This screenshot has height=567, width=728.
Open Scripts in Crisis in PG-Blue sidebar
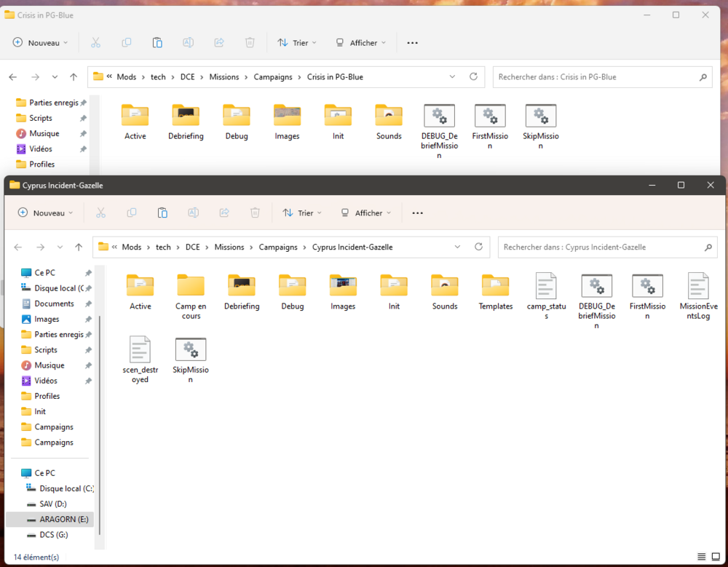point(40,118)
